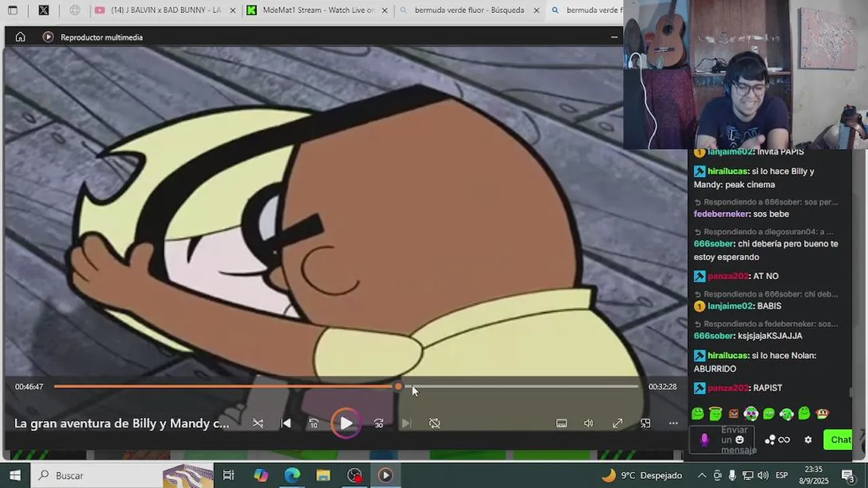This screenshot has width=868, height=488.
Task: Open the weather widget 9°C Despejado
Action: pyautogui.click(x=641, y=475)
